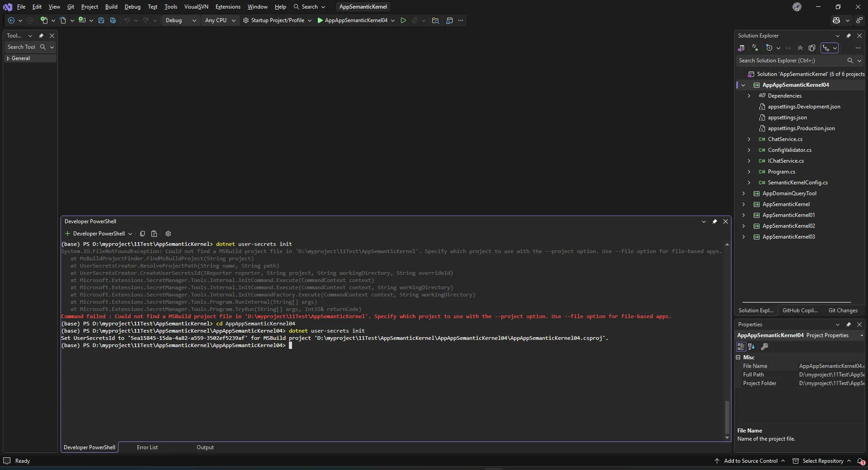Open the Debug configuration dropdown

coord(180,20)
